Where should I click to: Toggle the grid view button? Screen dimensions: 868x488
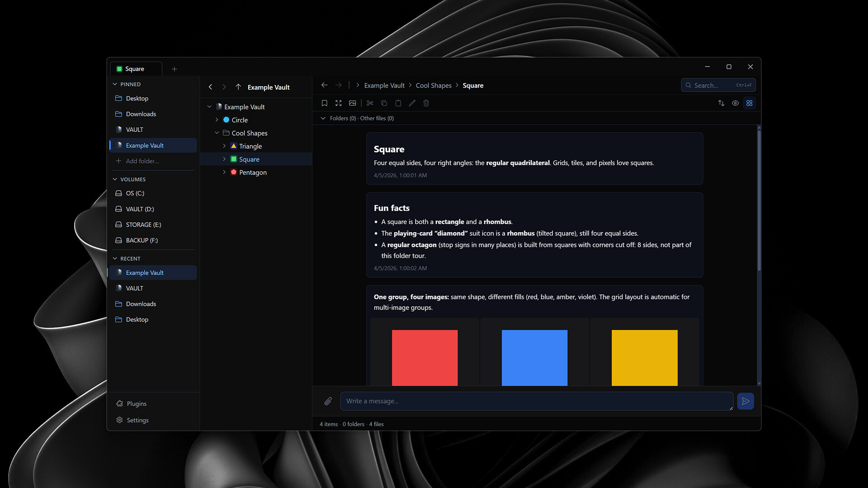point(749,103)
